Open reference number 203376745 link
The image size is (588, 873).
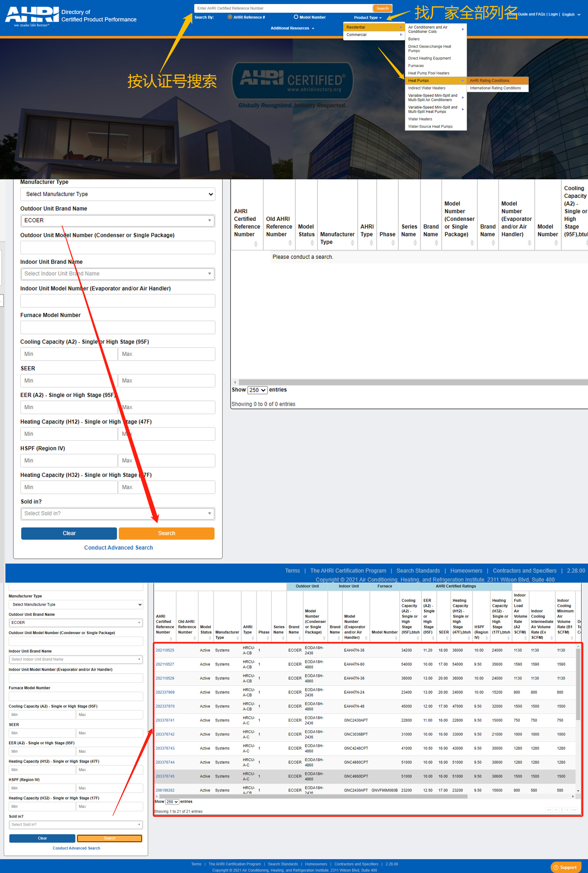(165, 776)
